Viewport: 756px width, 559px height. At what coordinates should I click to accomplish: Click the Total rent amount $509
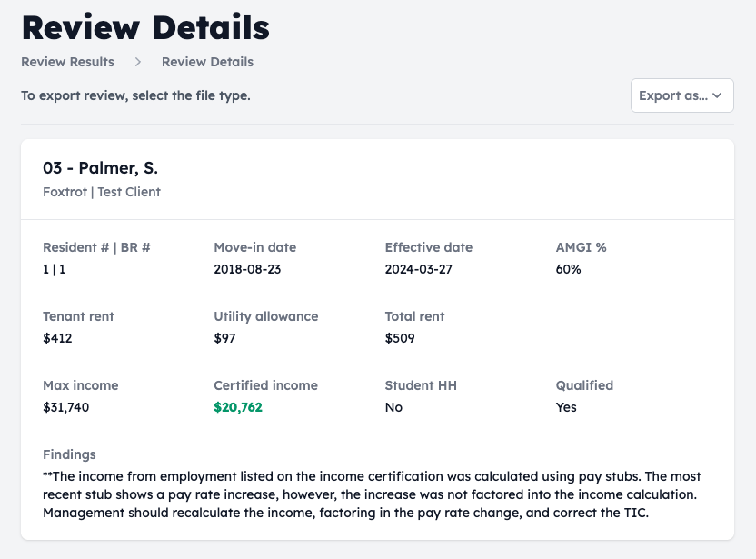pyautogui.click(x=400, y=338)
